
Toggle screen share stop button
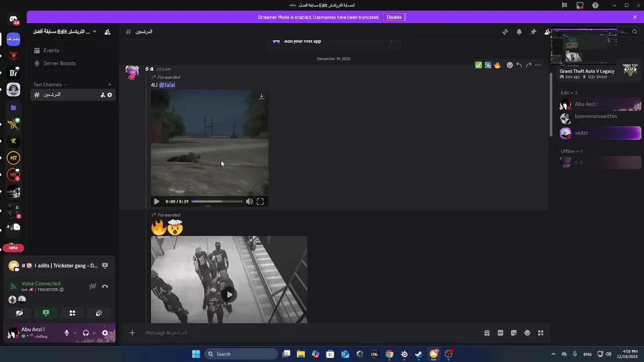coord(46,313)
